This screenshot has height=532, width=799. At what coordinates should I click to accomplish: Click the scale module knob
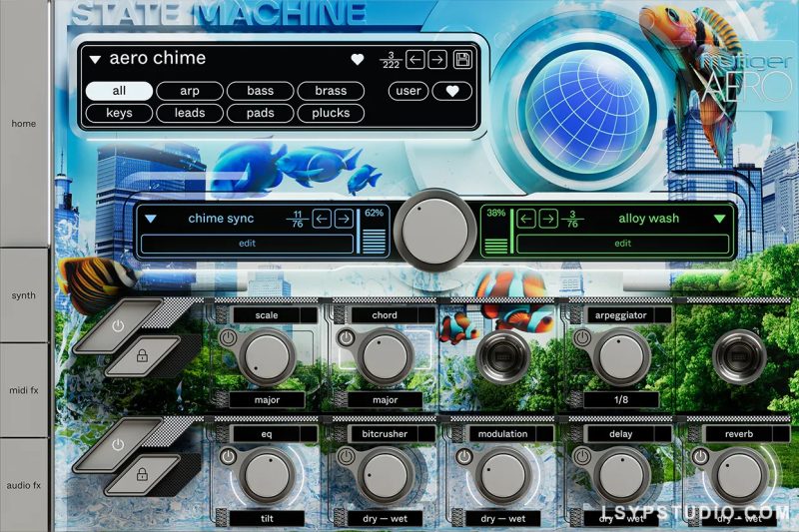point(267,357)
